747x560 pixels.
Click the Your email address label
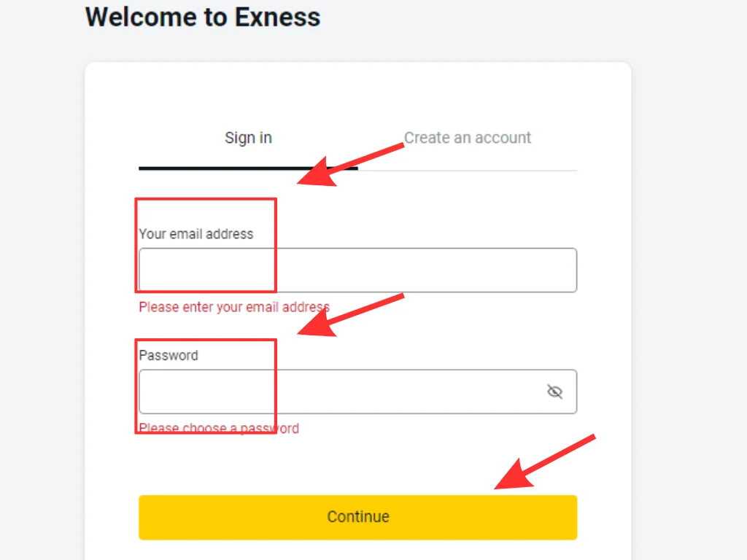[196, 234]
